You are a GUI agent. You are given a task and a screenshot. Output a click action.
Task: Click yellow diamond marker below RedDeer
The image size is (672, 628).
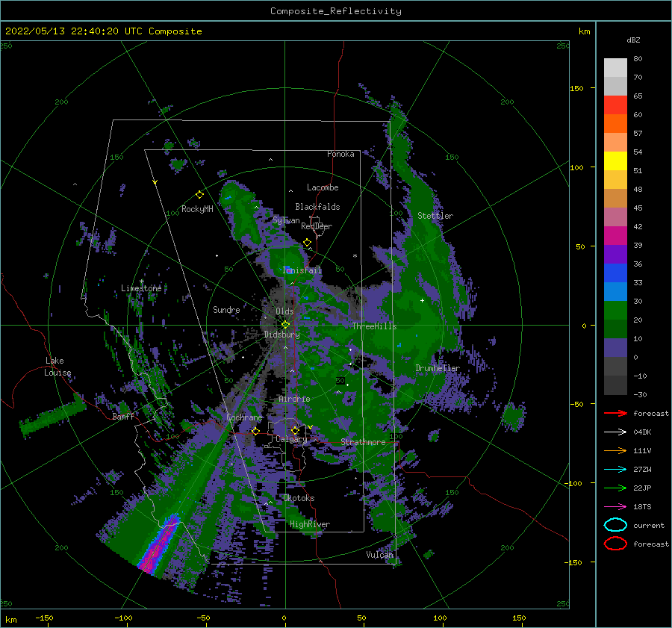[x=307, y=243]
